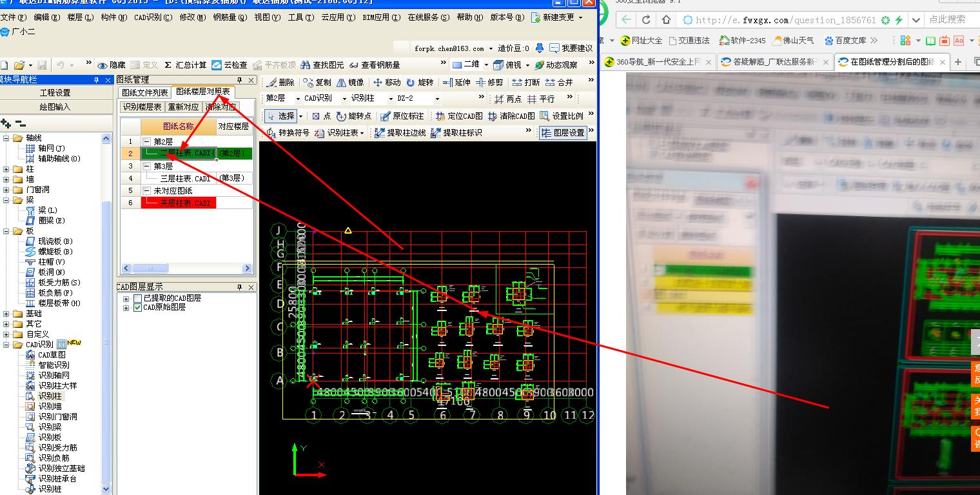Screen dimensions: 980x495
Task: Click 转换符号 tool
Action: [x=288, y=133]
